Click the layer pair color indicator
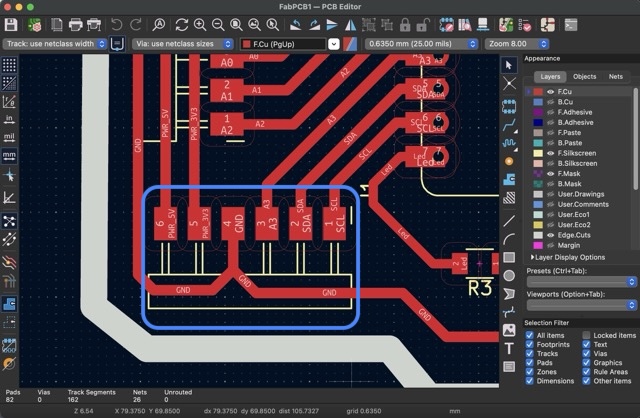640x418 pixels. pos(350,44)
